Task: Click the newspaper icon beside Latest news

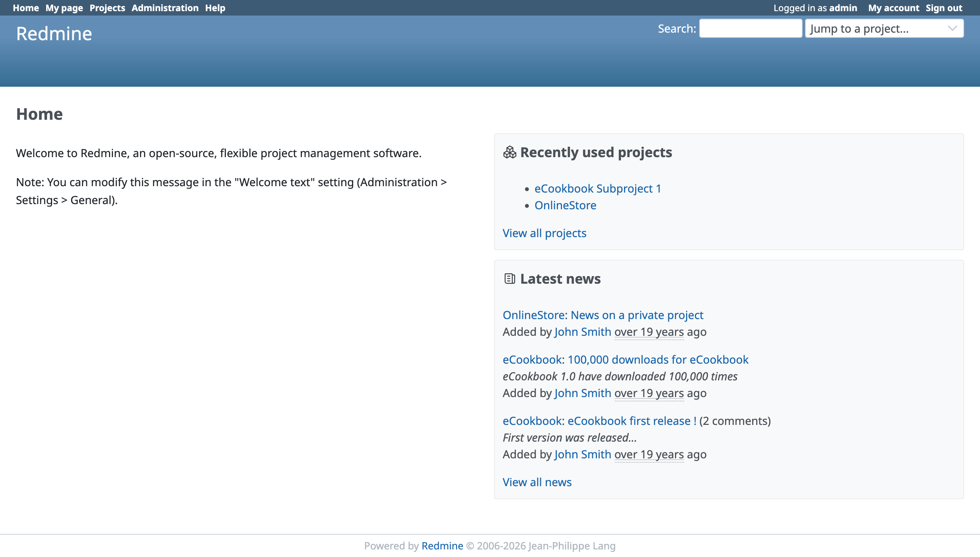Action: tap(509, 278)
